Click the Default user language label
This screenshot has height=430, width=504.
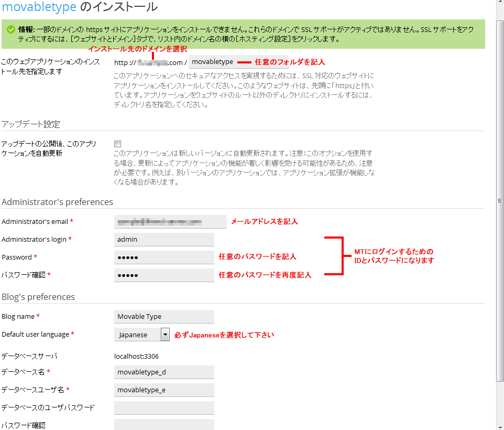[35, 335]
